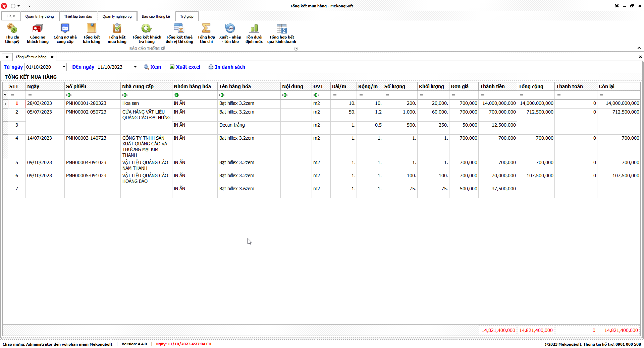The width and height of the screenshot is (644, 348).
Task: Switch to Thiết lập ban đầu tab
Action: (78, 16)
